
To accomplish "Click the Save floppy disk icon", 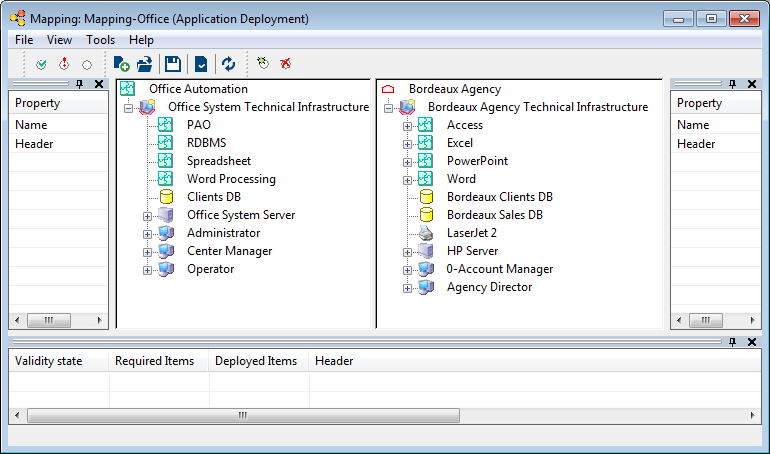I will (x=173, y=64).
